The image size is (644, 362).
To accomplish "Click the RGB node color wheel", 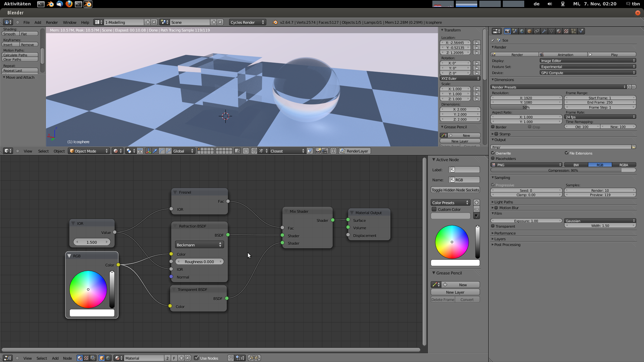I will (x=88, y=289).
